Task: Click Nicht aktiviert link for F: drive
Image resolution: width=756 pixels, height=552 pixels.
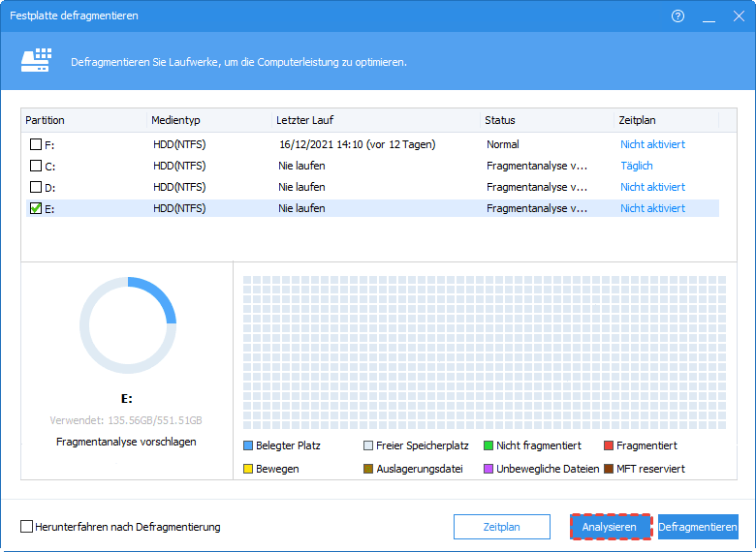Action: pyautogui.click(x=652, y=144)
